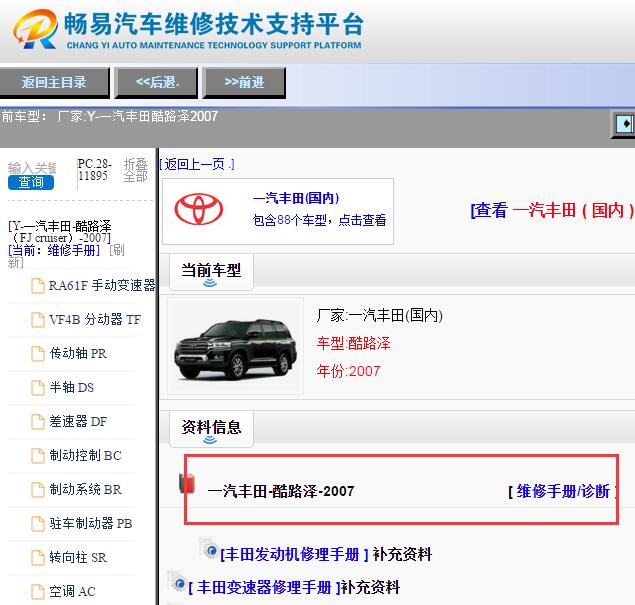The width and height of the screenshot is (635, 605).
Task: Select the 资料信息 tab
Action: click(211, 428)
